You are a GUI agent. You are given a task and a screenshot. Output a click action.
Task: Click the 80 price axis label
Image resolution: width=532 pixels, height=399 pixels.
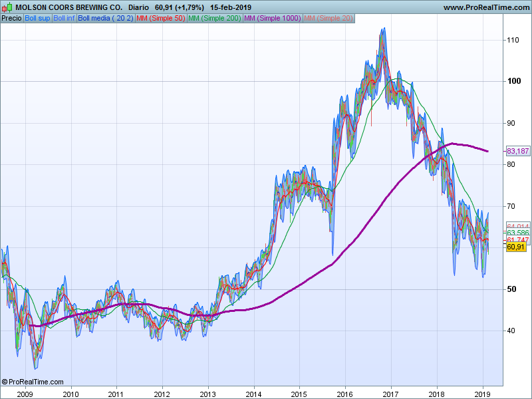point(511,164)
